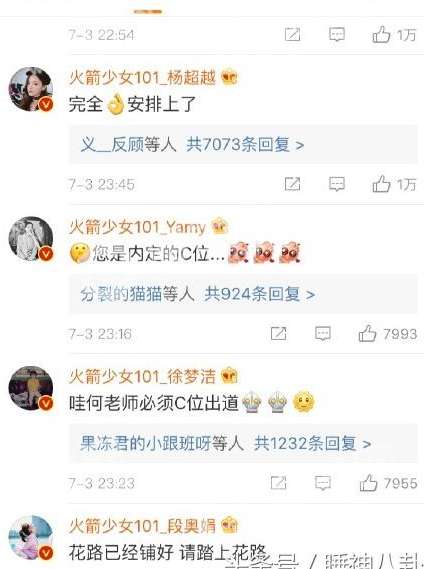View 杨超越 avatar picture
This screenshot has height=569, width=424.
31,89
